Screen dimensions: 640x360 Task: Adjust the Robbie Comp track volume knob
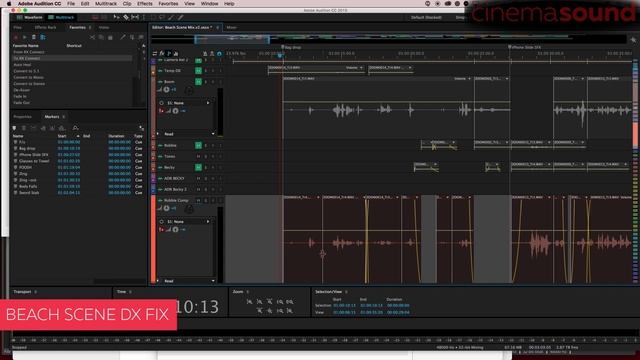coord(167,208)
